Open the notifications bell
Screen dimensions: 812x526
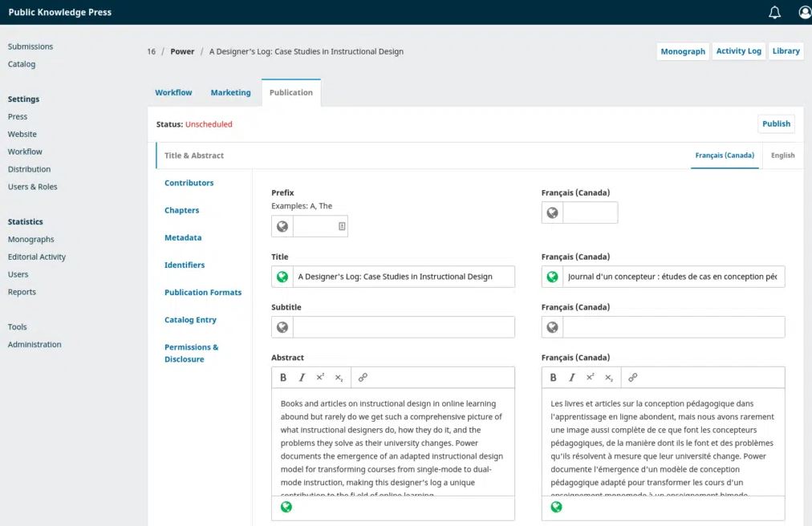tap(774, 12)
